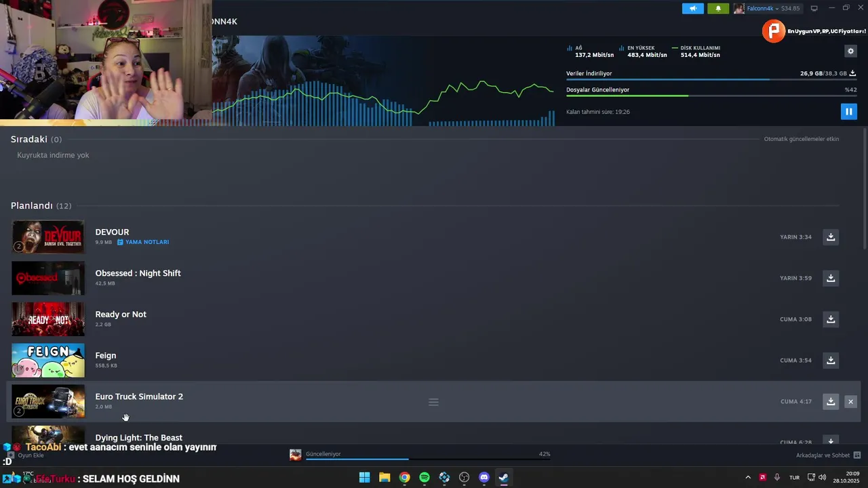Click the Obsessed : Night Shift title
Image resolution: width=868 pixels, height=488 pixels.
138,273
